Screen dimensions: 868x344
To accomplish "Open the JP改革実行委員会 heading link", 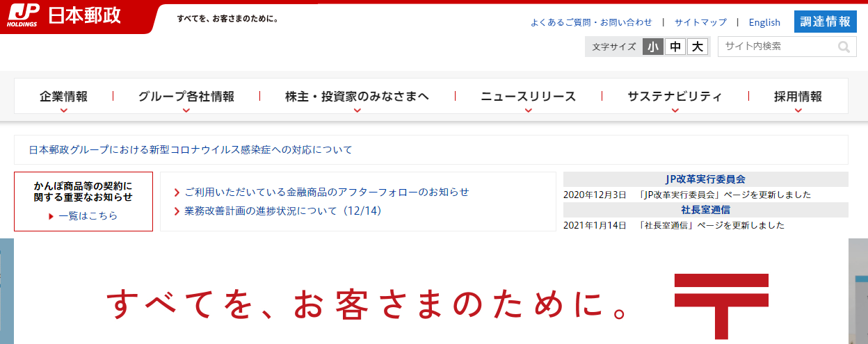I will [x=705, y=179].
